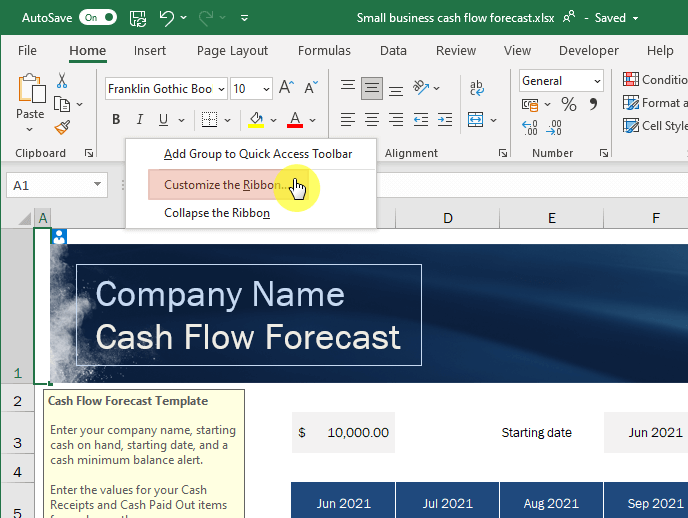Click Center horizontal align icon
688x518 pixels.
coord(372,119)
